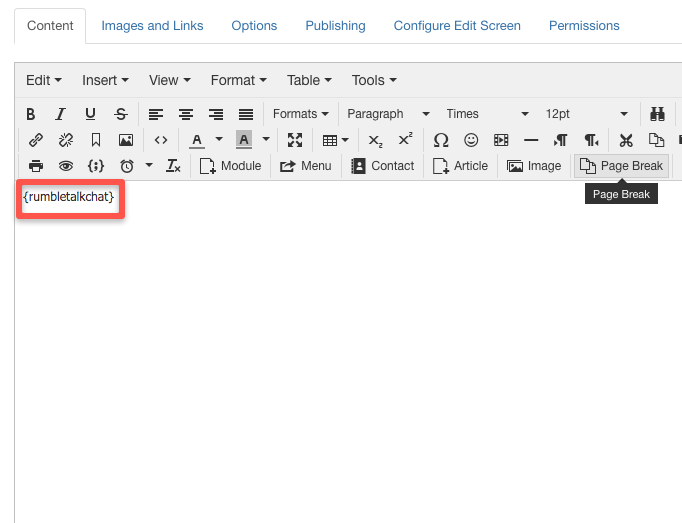Click the fullscreen expand icon

click(x=294, y=140)
